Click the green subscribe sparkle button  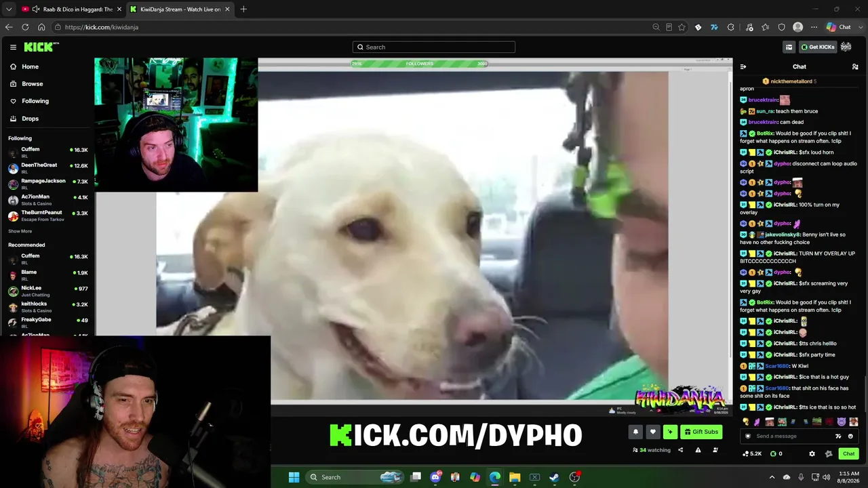click(670, 432)
